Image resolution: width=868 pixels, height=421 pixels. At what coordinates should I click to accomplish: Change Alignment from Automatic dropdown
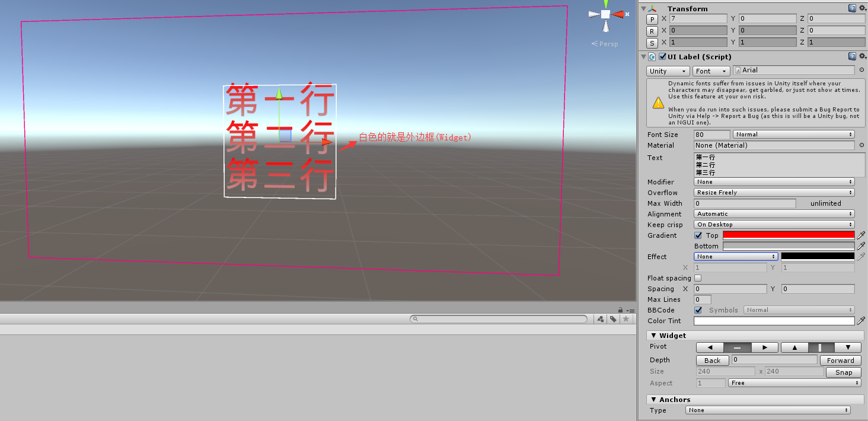[774, 213]
